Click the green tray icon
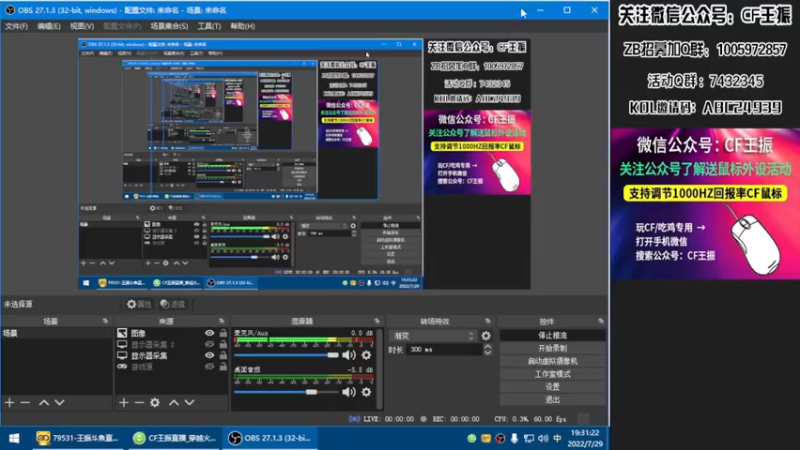This screenshot has height=450, width=800. (471, 438)
